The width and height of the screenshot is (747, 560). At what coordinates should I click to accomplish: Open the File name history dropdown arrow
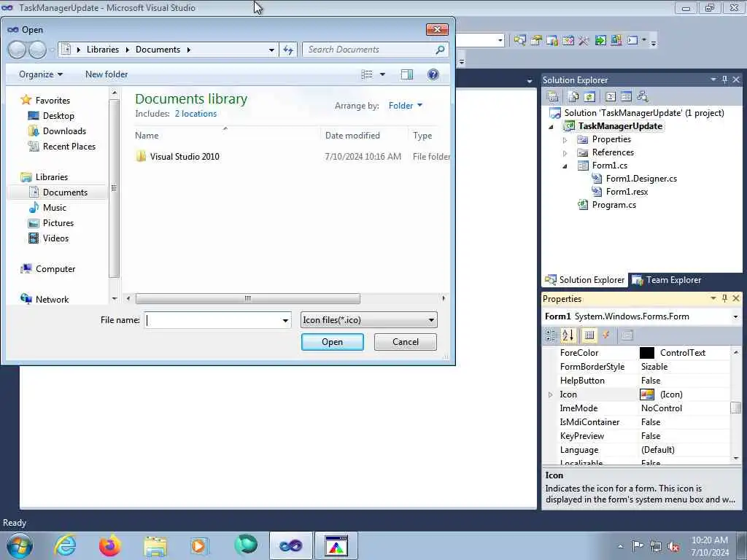tap(285, 320)
